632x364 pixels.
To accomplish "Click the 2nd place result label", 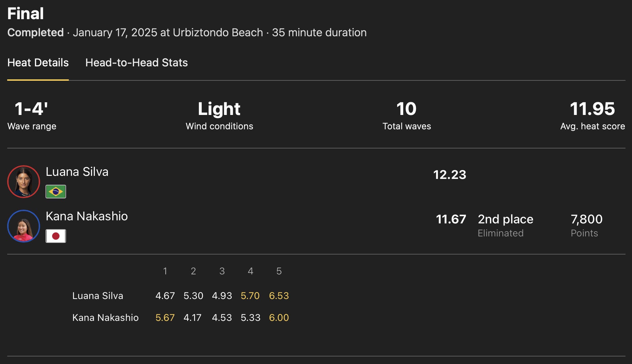I will point(505,219).
